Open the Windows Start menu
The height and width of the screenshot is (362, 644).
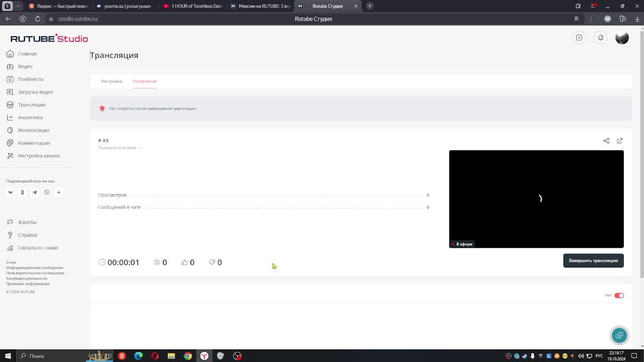coord(8,356)
